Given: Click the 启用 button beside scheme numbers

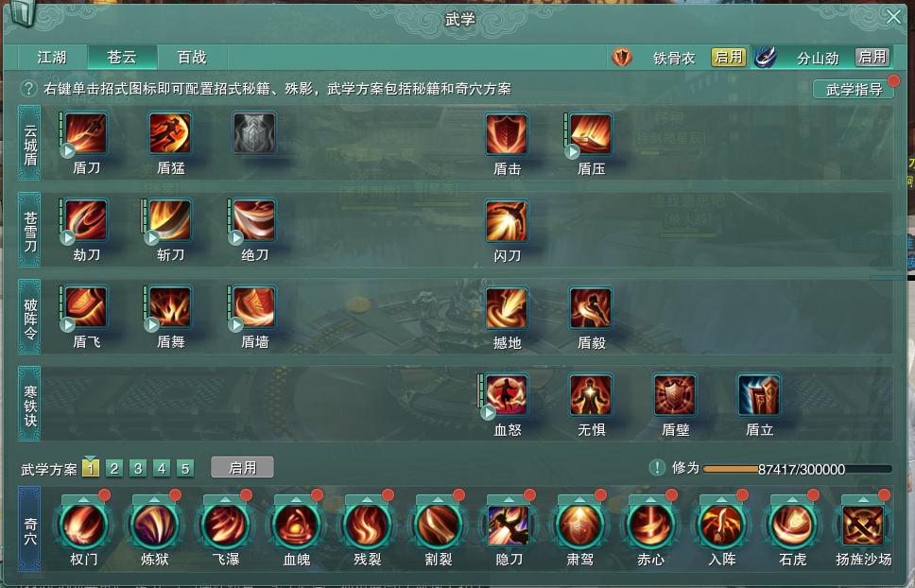Looking at the screenshot, I should tap(242, 468).
